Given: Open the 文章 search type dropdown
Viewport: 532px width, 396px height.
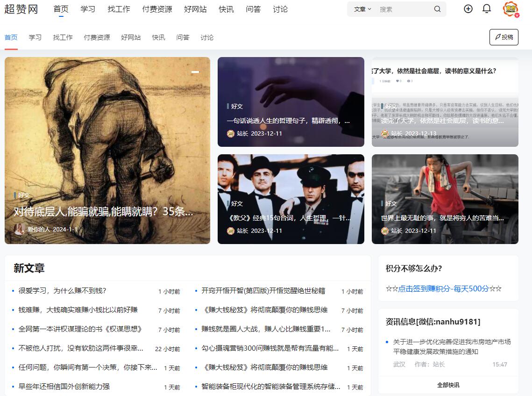Looking at the screenshot, I should 362,9.
